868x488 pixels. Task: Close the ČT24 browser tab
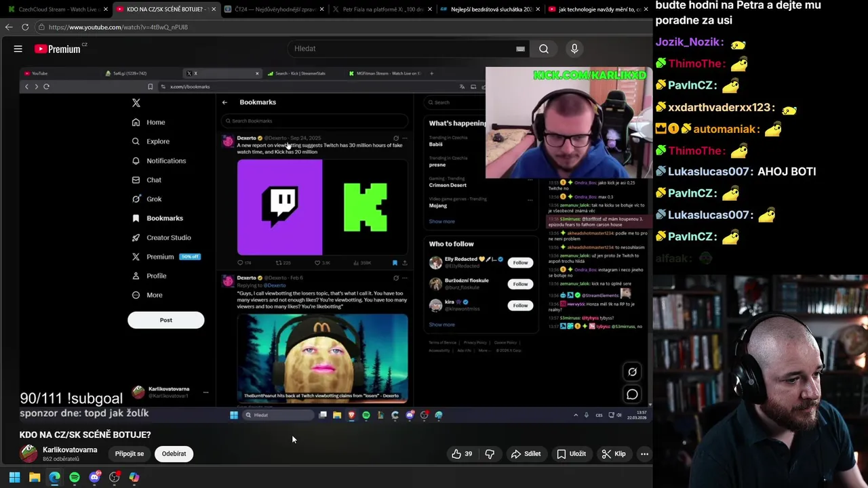[321, 9]
